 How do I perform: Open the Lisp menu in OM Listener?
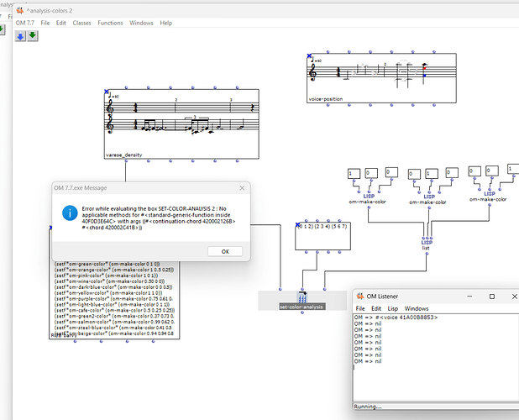pos(392,308)
